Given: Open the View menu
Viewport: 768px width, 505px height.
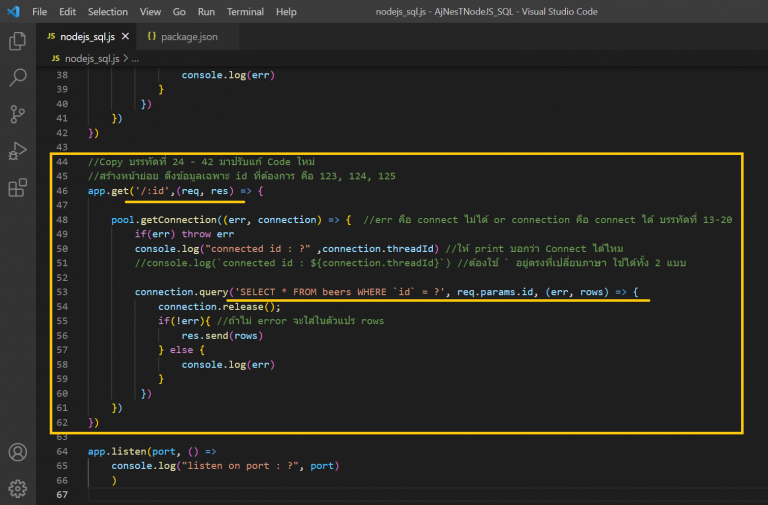Looking at the screenshot, I should 150,12.
